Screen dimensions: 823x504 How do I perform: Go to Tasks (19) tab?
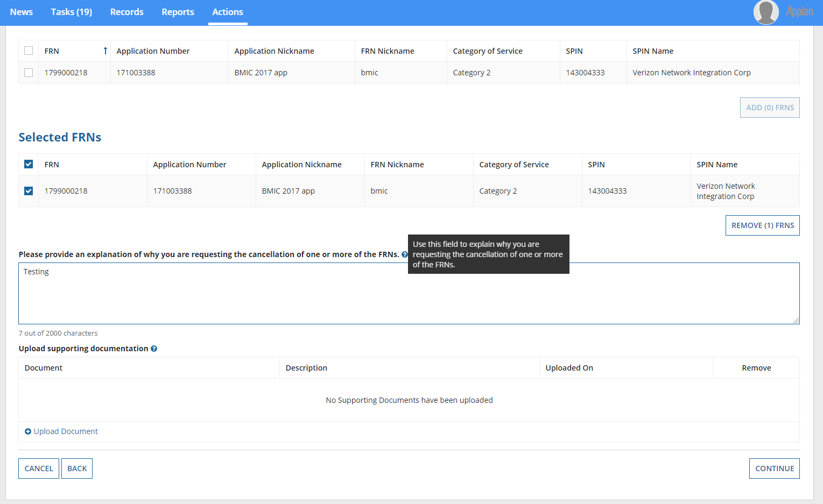click(72, 12)
